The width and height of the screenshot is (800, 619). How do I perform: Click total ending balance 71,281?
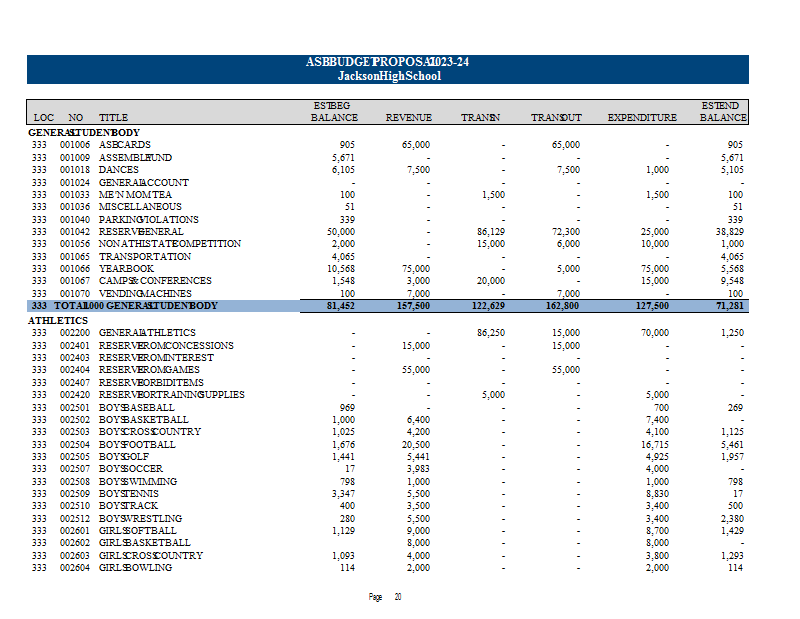click(x=730, y=306)
